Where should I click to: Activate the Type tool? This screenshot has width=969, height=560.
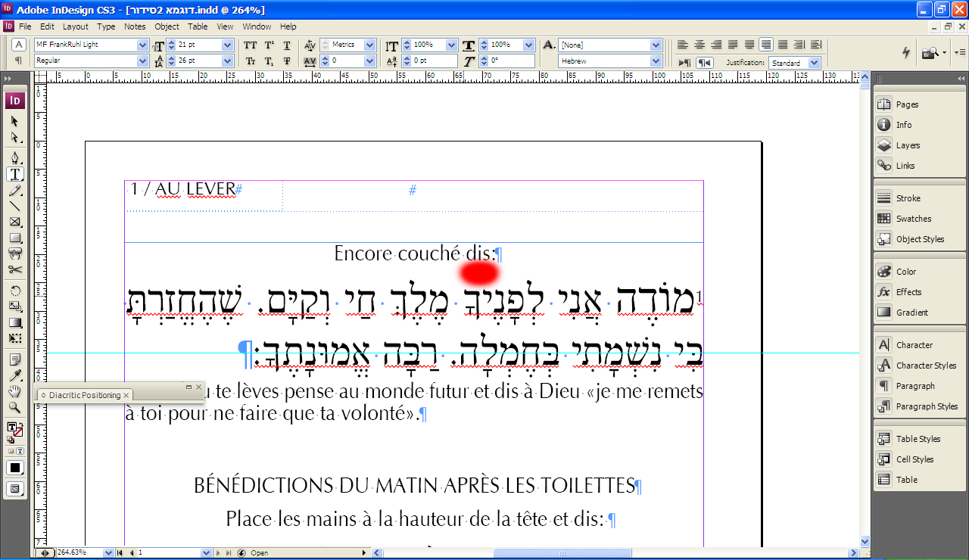(14, 173)
